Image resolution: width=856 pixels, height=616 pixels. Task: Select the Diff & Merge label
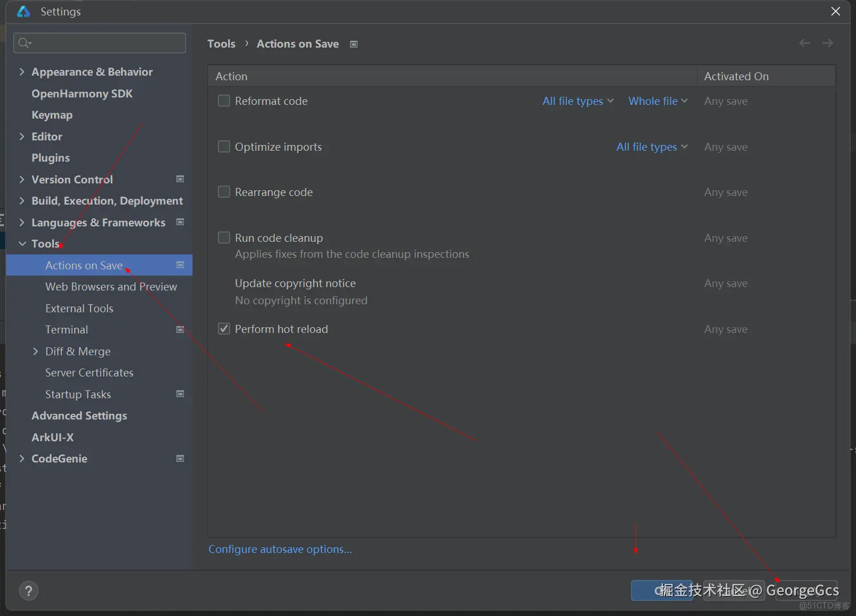tap(78, 351)
